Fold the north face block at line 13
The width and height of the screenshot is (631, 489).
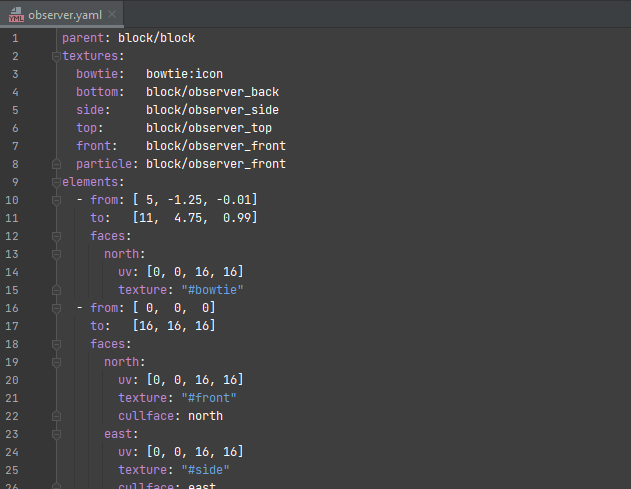tap(56, 254)
